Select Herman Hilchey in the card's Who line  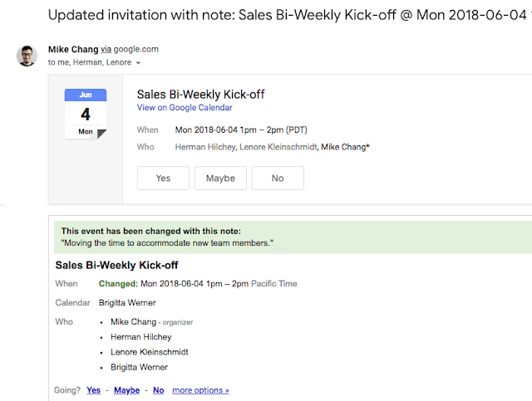[x=204, y=147]
